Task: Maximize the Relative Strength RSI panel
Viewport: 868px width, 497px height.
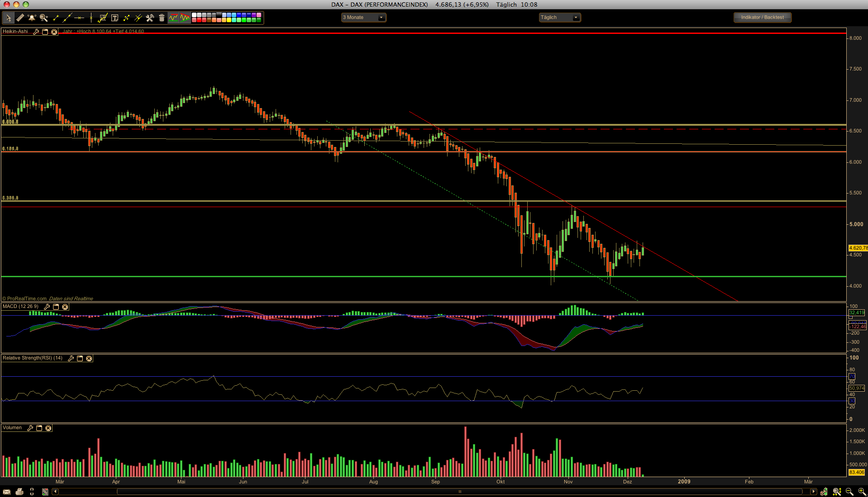Action: 80,358
